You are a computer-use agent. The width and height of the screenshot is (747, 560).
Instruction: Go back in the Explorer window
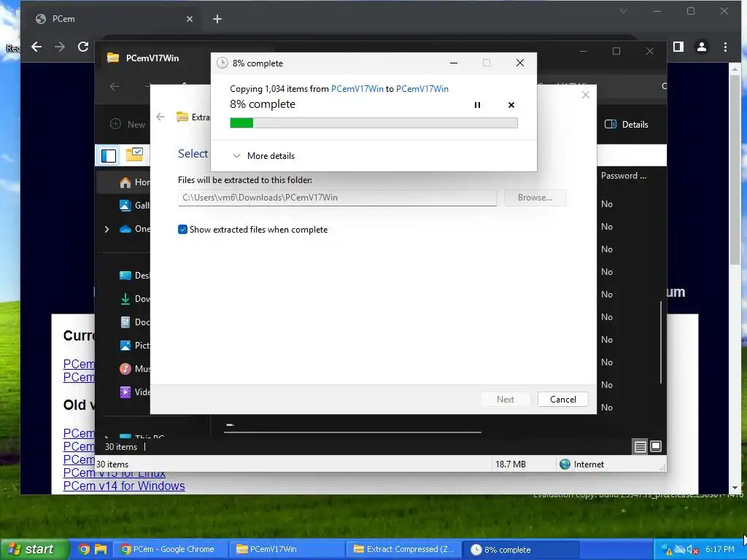(115, 87)
